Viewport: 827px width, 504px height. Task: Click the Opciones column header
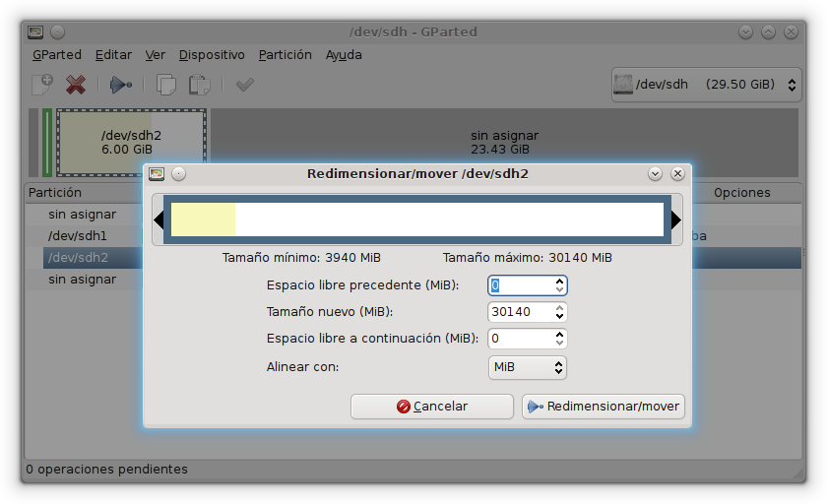(x=741, y=192)
